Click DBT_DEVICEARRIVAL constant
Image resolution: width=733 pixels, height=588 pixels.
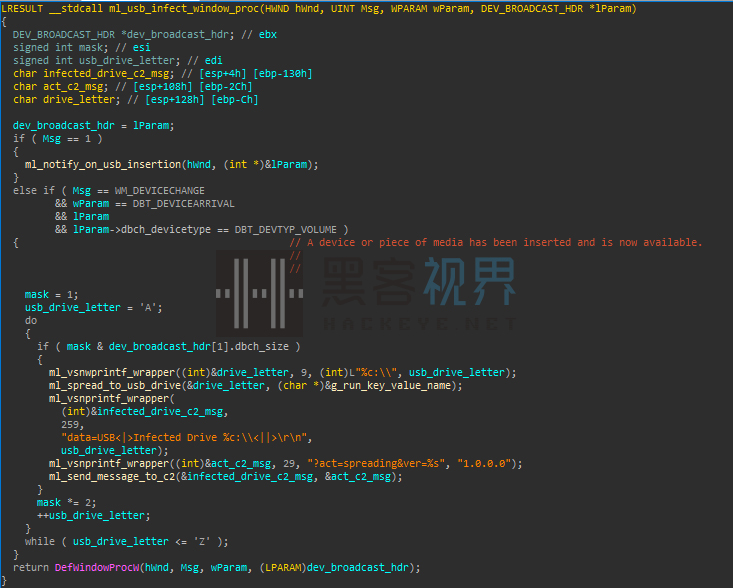pos(183,204)
